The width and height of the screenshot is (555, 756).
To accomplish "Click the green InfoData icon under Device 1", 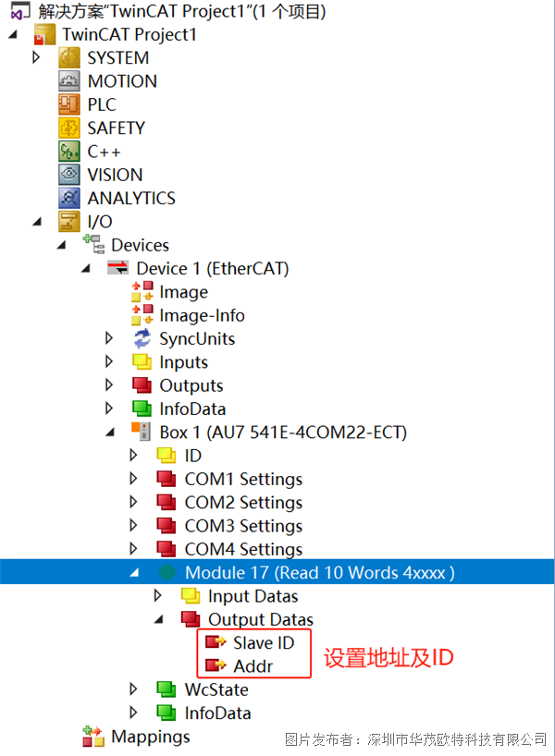I will click(x=142, y=408).
